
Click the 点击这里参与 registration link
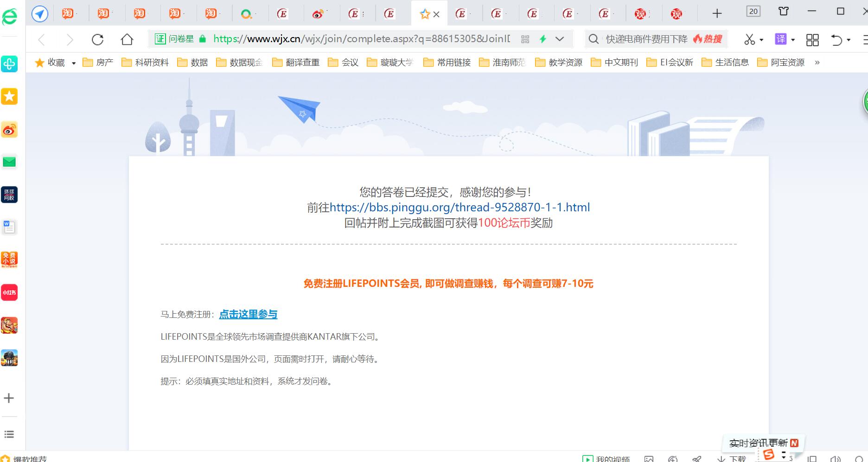248,314
